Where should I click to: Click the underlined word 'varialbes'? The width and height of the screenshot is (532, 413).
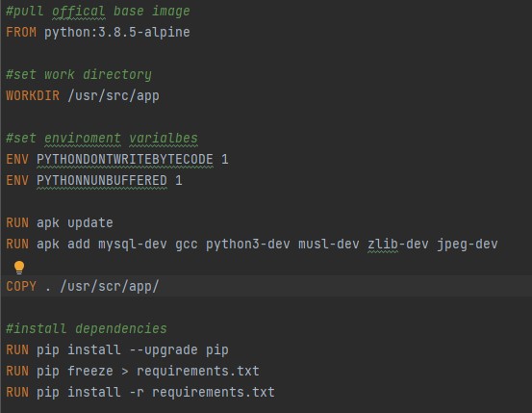(164, 139)
